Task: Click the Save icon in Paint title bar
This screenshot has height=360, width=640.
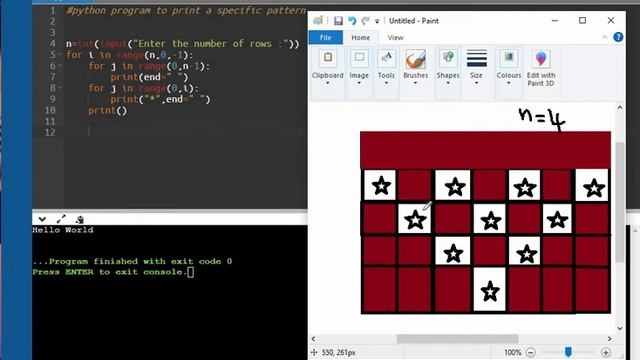Action: [x=338, y=21]
